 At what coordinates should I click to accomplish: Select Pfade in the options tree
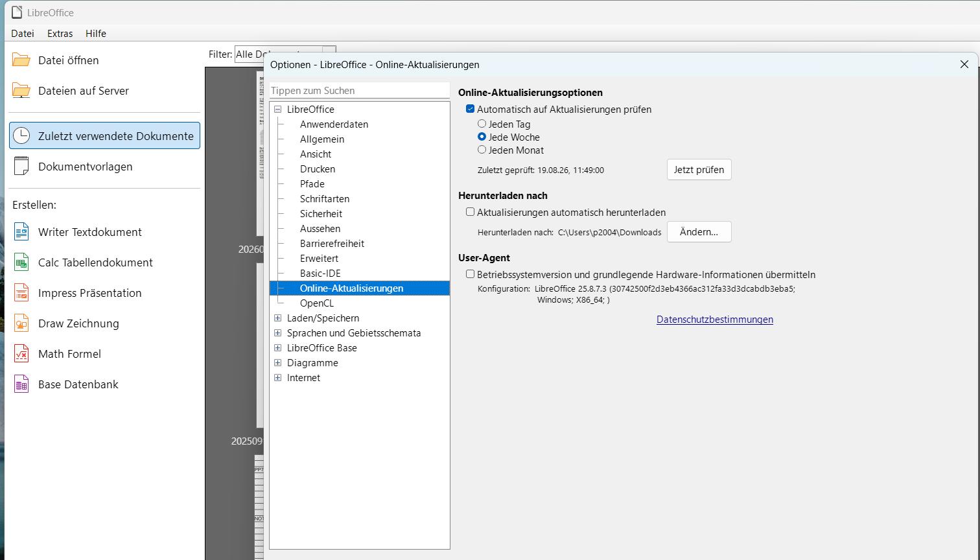click(312, 184)
